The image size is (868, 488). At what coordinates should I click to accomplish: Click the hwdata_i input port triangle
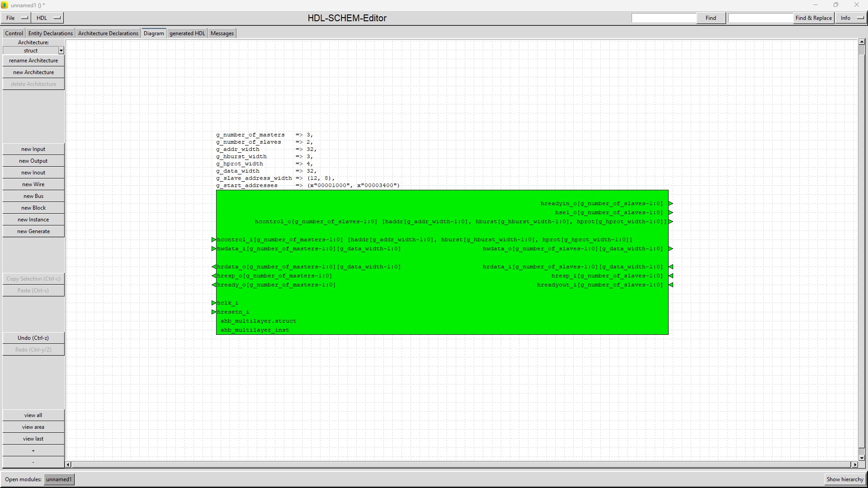pos(214,249)
